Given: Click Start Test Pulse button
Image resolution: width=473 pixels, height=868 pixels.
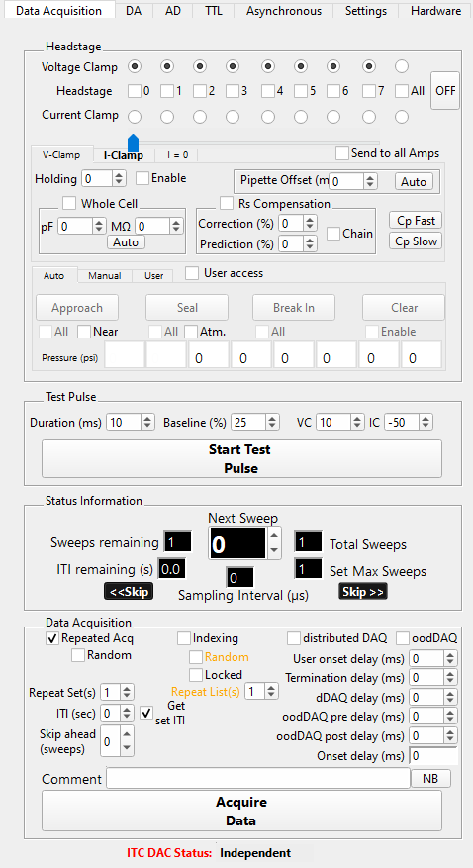Looking at the screenshot, I should 241,459.
